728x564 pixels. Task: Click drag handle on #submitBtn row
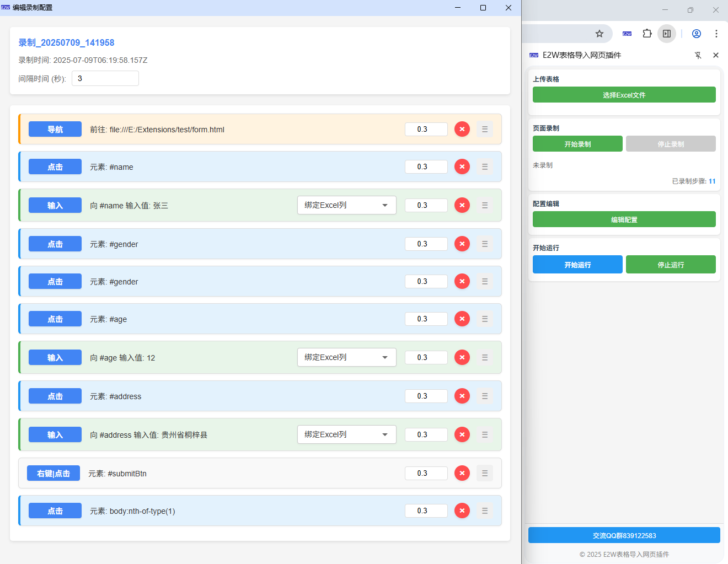point(485,473)
